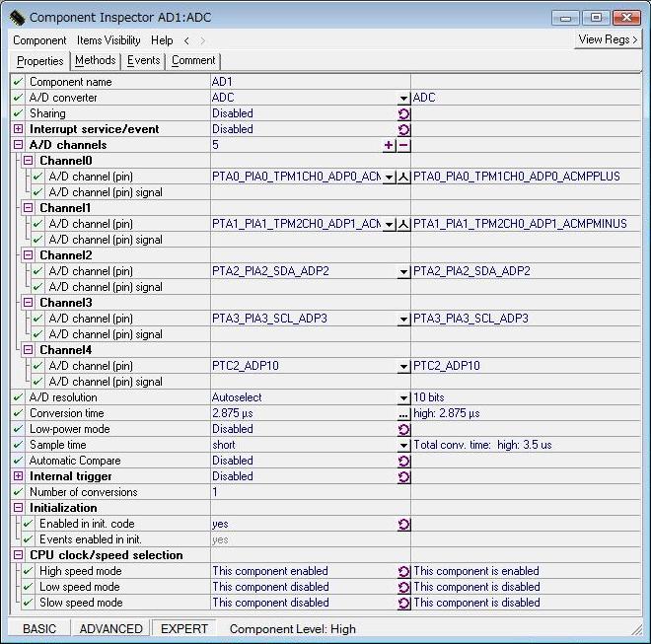
Task: Collapse Channel1 node
Action: tap(29, 208)
